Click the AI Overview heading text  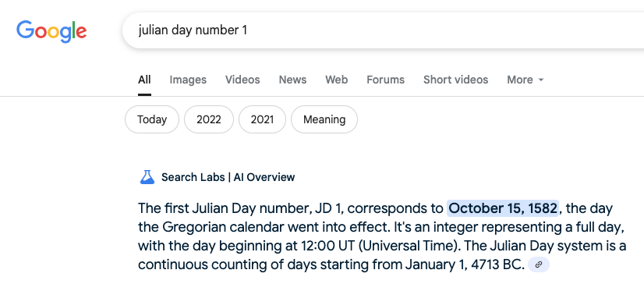point(264,177)
